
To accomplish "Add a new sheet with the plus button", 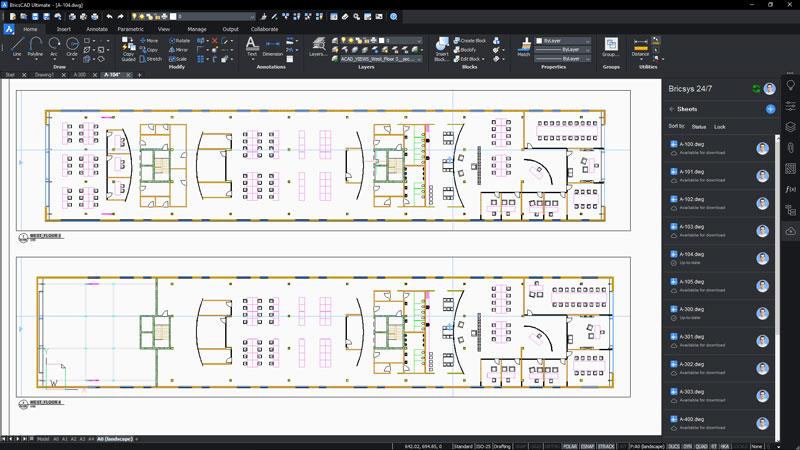I will coord(770,109).
